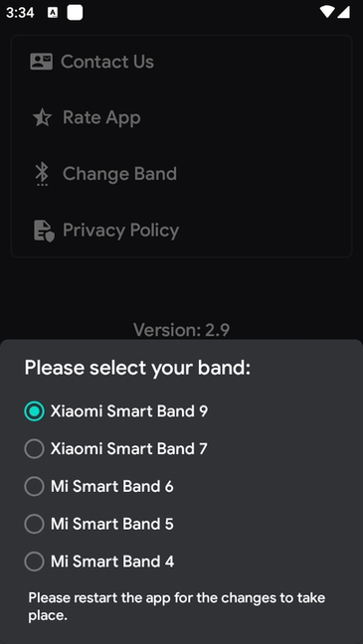Tap the Rate App star icon
This screenshot has height=644, width=363.
pos(42,118)
